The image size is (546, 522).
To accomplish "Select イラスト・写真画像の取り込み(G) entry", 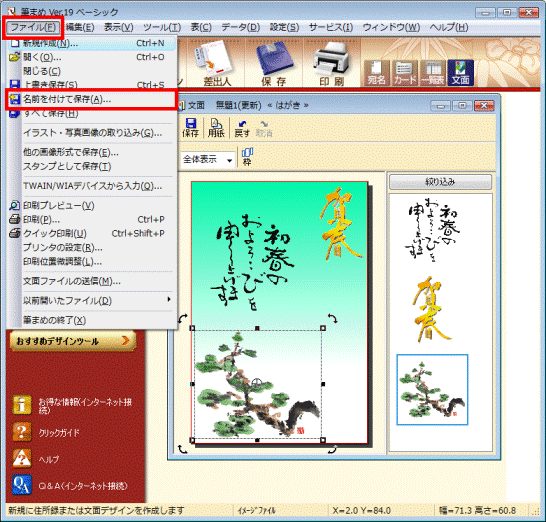I will click(x=92, y=133).
